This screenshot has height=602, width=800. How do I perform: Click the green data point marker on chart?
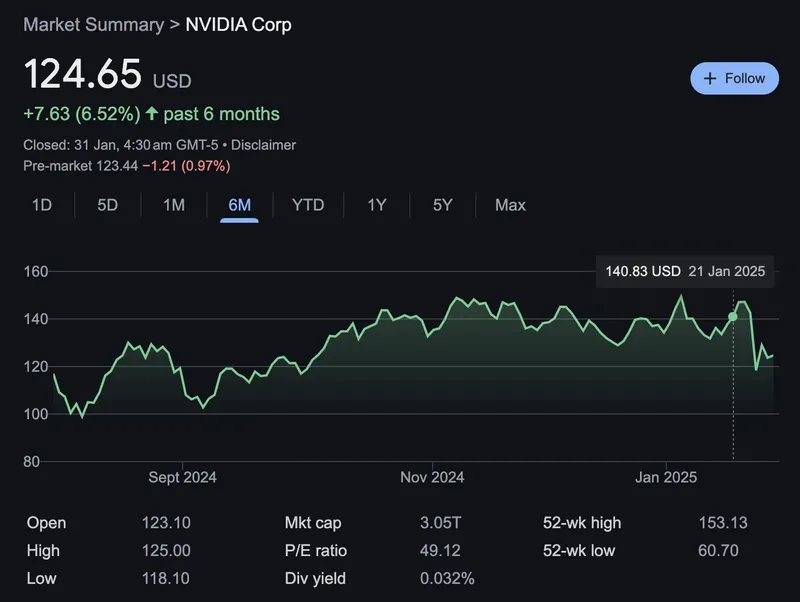(x=733, y=317)
